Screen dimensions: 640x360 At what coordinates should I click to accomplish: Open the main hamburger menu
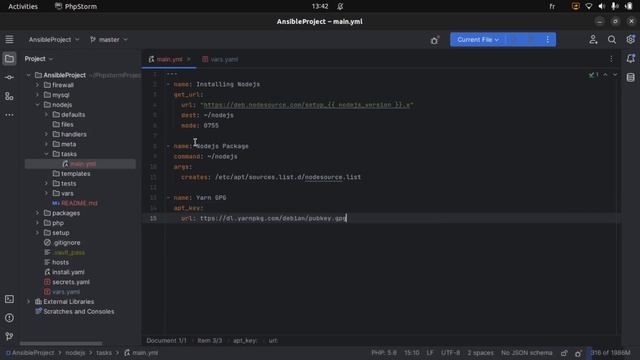click(x=9, y=40)
